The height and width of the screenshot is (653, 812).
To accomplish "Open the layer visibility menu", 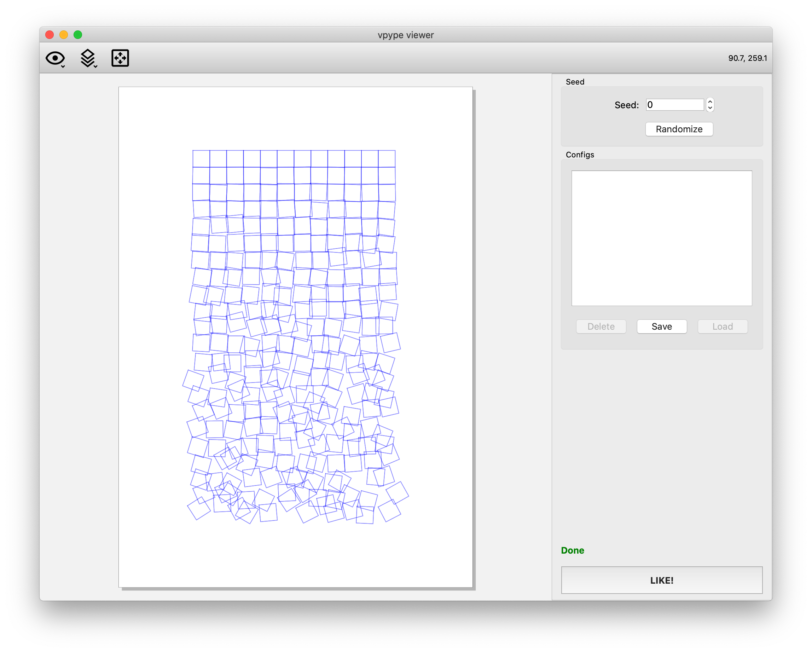I will point(88,58).
